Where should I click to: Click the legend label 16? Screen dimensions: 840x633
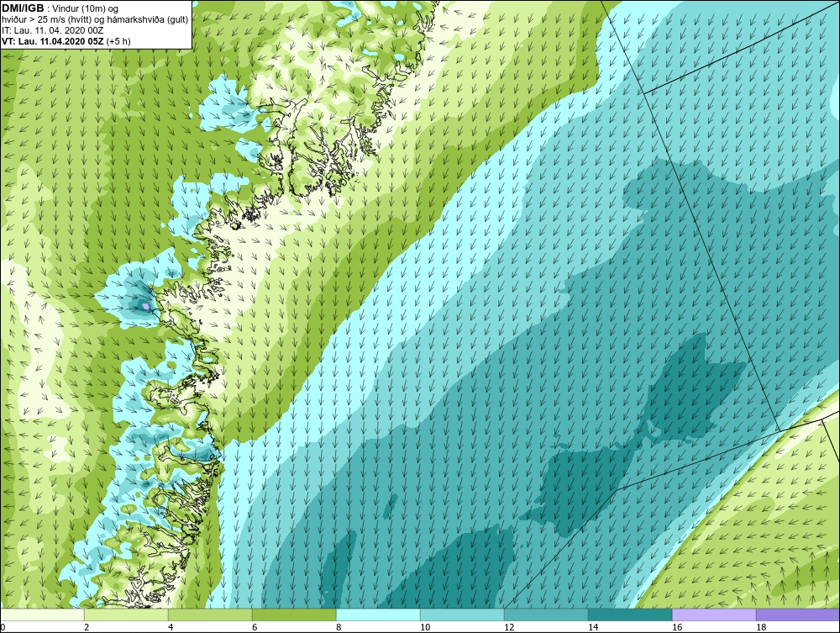[x=677, y=627]
